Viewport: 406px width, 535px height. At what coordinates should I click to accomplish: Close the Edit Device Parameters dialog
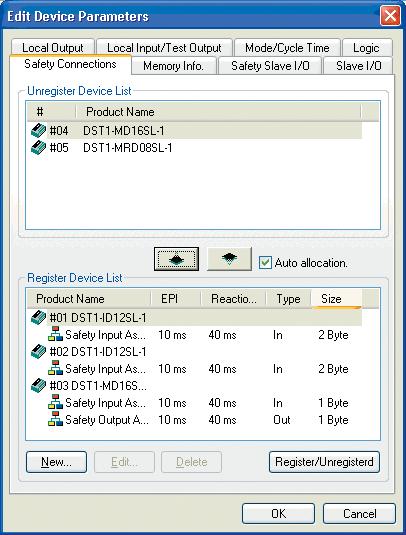point(390,16)
